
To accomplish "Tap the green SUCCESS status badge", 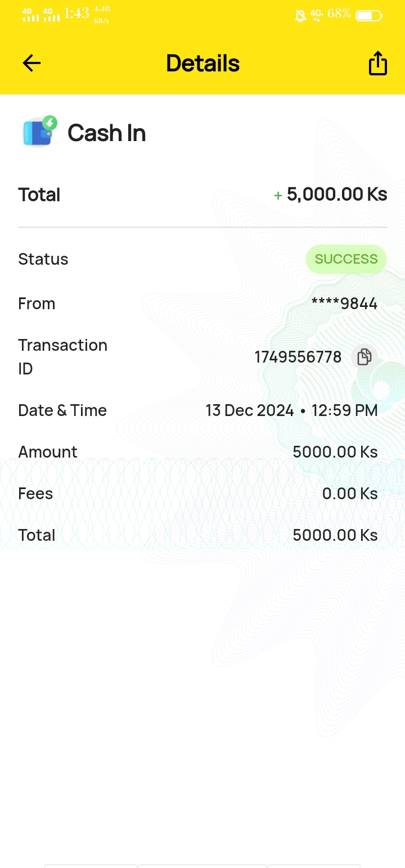I will tap(346, 259).
